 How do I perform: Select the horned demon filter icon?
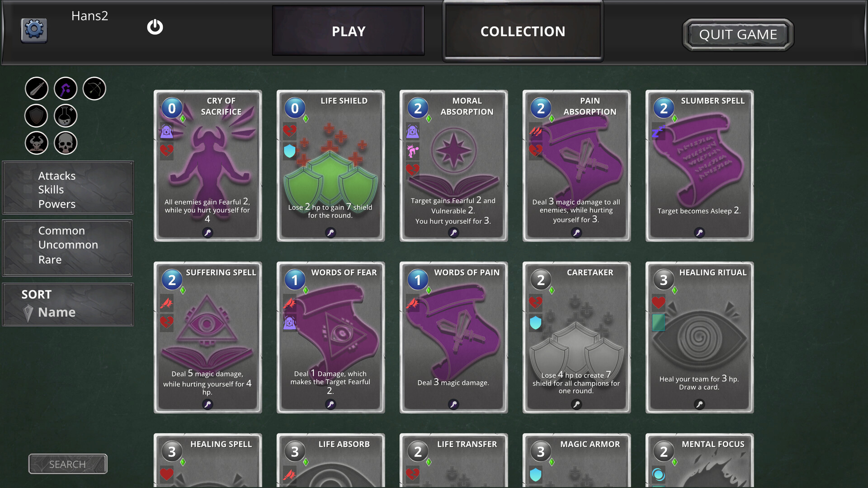37,143
